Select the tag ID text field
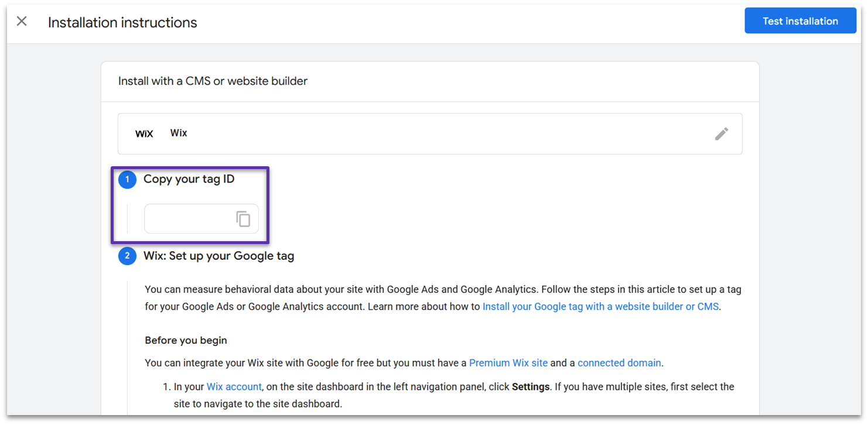This screenshot has width=868, height=425. point(201,219)
